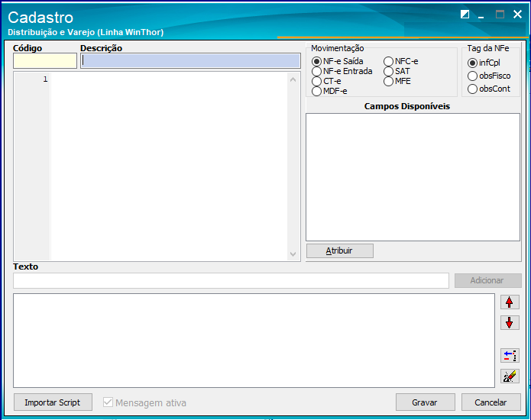Click the red down arrow move button
Image resolution: width=531 pixels, height=420 pixels.
click(510, 323)
